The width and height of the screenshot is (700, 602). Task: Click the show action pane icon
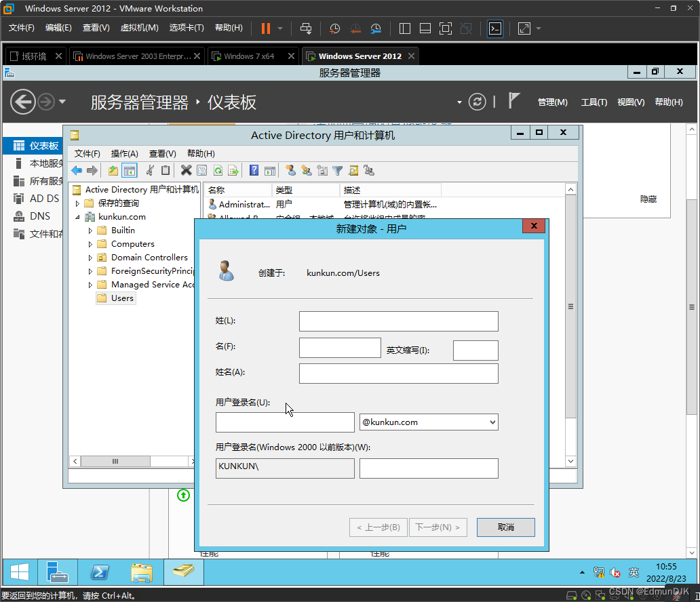tap(270, 170)
